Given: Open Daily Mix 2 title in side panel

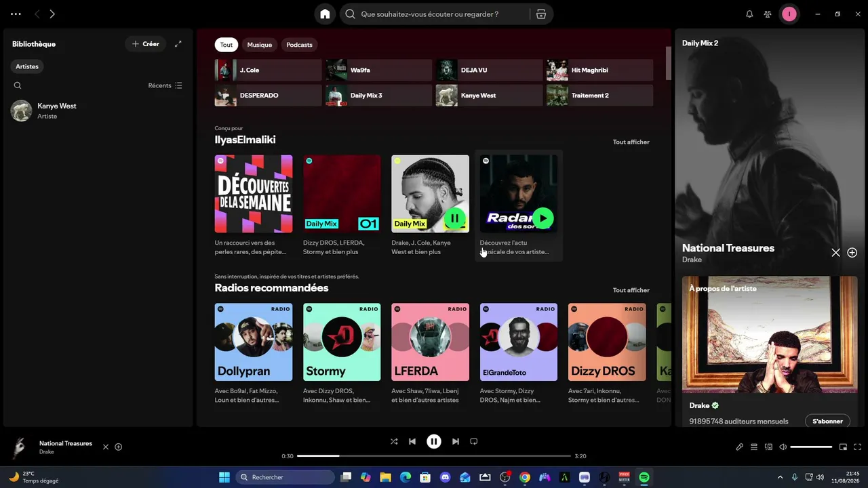Looking at the screenshot, I should pyautogui.click(x=700, y=43).
